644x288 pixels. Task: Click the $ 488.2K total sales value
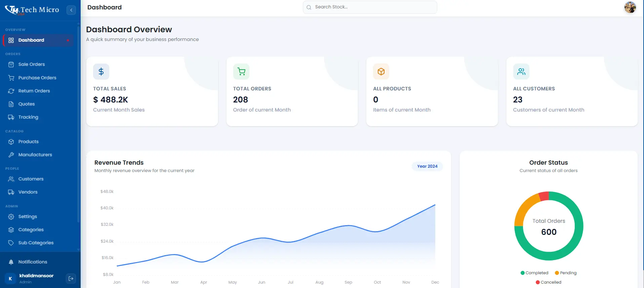(111, 100)
